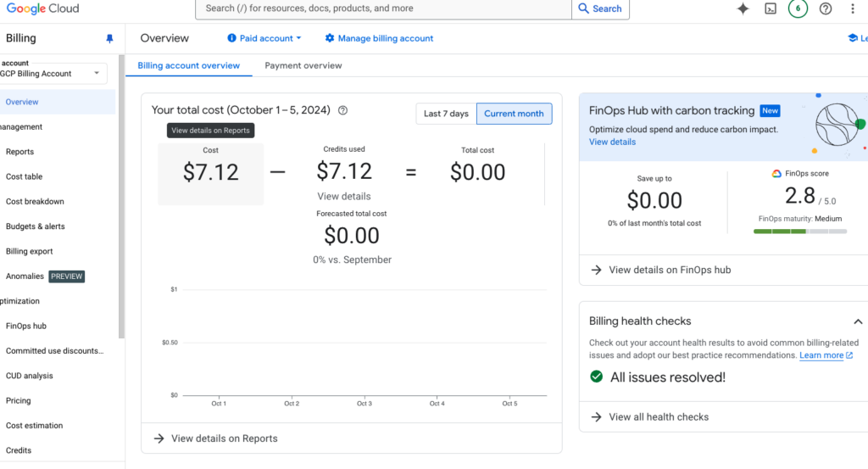868x469 pixels.
Task: Click the $0.00 Total cost amount
Action: 477,172
